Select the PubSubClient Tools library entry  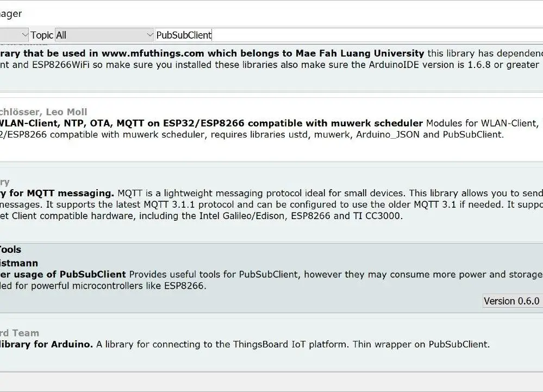pyautogui.click(x=272, y=278)
